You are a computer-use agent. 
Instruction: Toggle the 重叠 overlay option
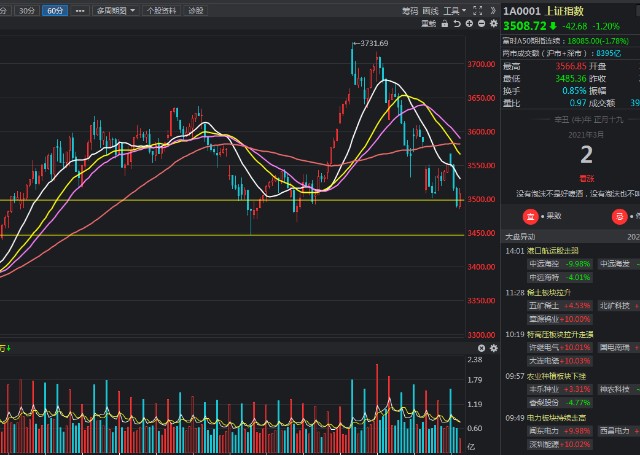click(x=429, y=22)
